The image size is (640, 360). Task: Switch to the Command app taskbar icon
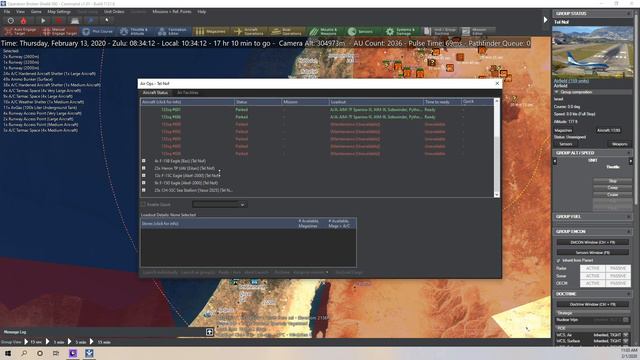89,353
